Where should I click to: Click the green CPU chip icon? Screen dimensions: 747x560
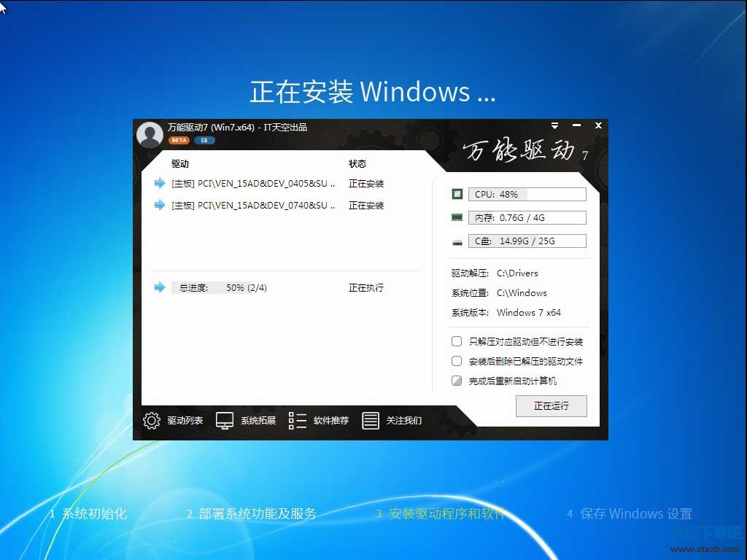(457, 194)
